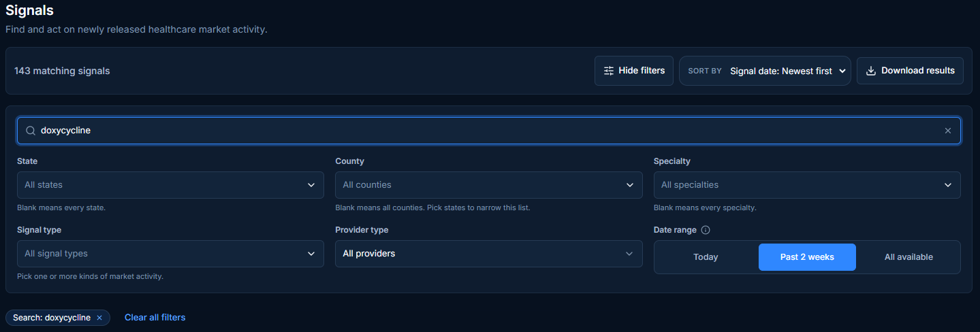Click the Provider type label
Viewport: 980px width, 332px height.
pyautogui.click(x=362, y=230)
